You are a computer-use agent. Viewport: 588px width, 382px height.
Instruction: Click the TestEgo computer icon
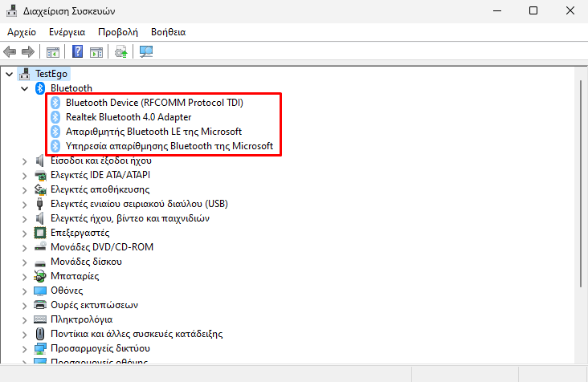coord(25,74)
